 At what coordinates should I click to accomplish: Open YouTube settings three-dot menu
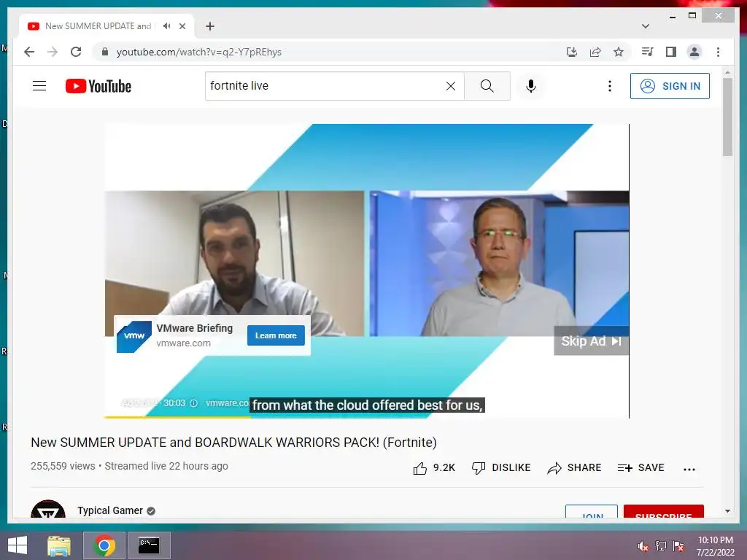[x=609, y=86]
